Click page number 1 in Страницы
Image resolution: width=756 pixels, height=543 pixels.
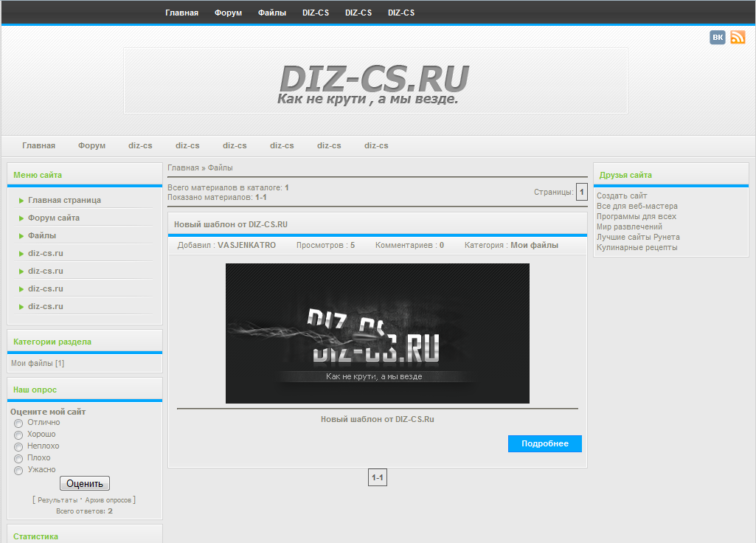coord(582,192)
